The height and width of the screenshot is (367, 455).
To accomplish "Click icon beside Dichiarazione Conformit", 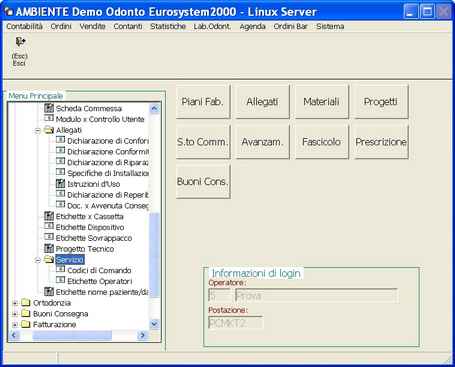I will click(60, 151).
